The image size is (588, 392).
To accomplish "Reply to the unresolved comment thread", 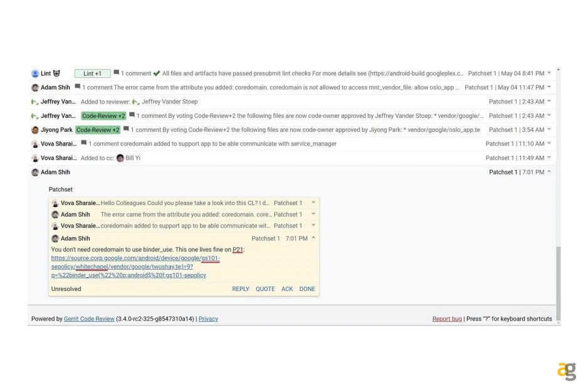I will (x=240, y=289).
